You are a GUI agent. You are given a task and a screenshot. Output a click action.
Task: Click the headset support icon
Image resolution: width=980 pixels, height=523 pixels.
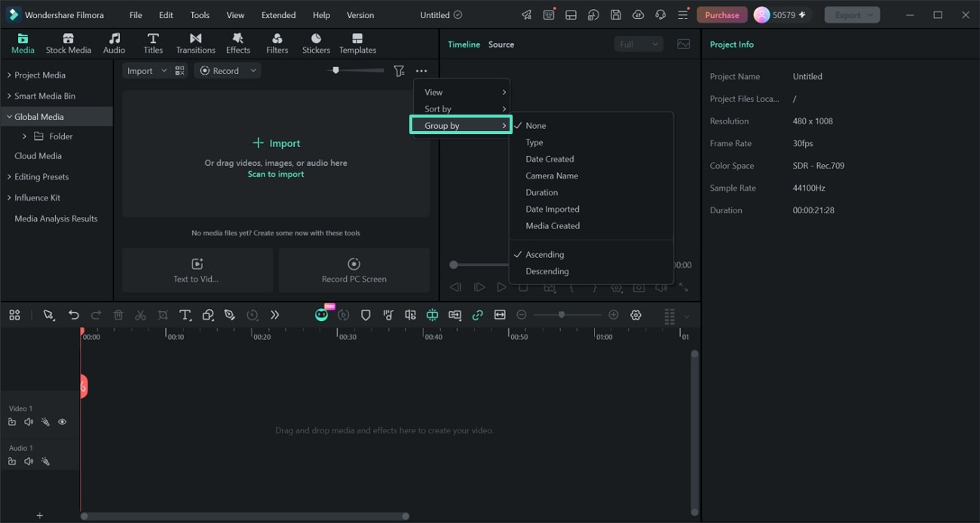[x=660, y=15]
